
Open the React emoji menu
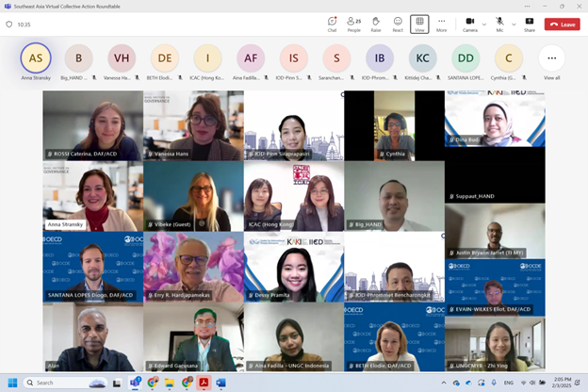point(398,23)
